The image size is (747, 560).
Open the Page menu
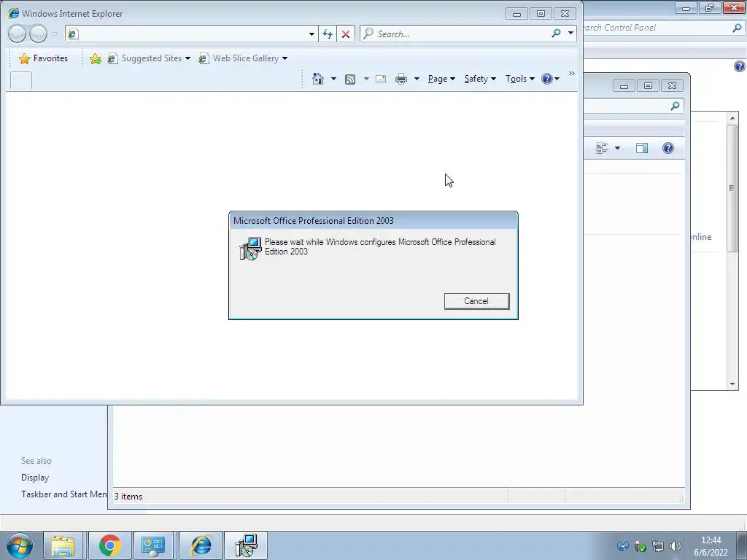441,79
